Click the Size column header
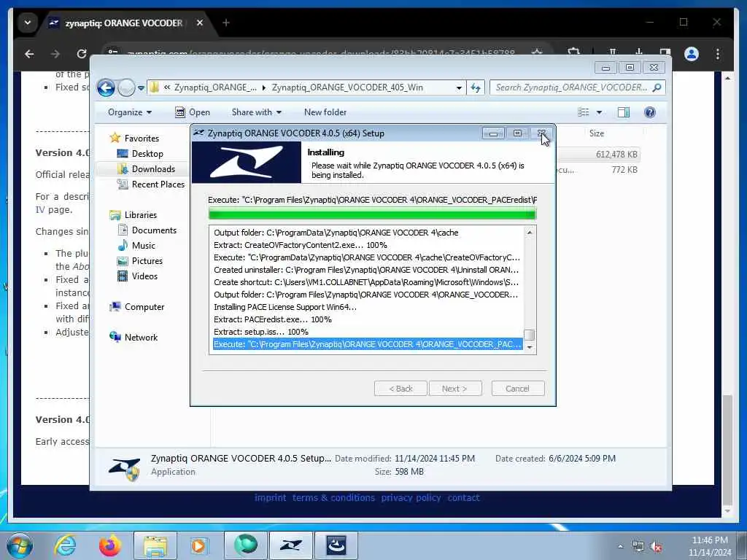Screen dimensions: 747x560 click(x=597, y=134)
